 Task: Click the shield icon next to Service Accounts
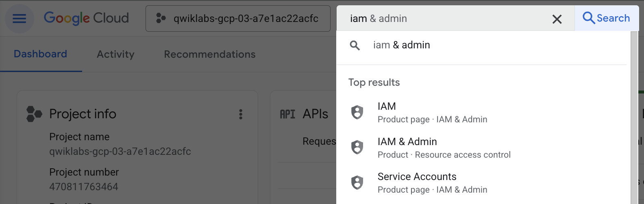(357, 182)
